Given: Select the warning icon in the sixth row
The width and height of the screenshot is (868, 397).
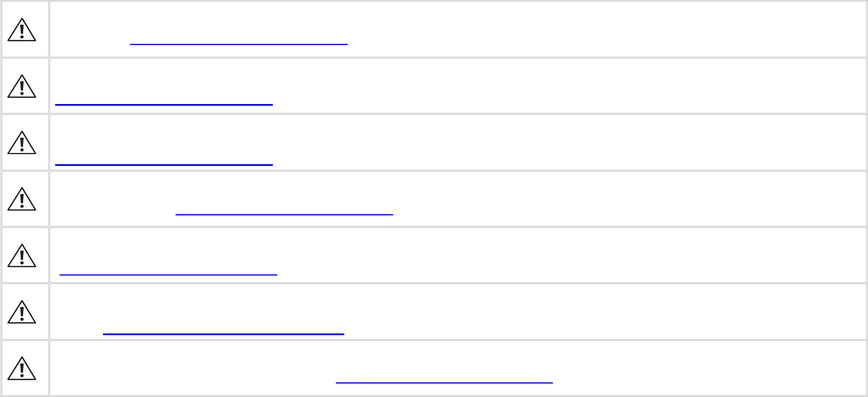Looking at the screenshot, I should 22,312.
